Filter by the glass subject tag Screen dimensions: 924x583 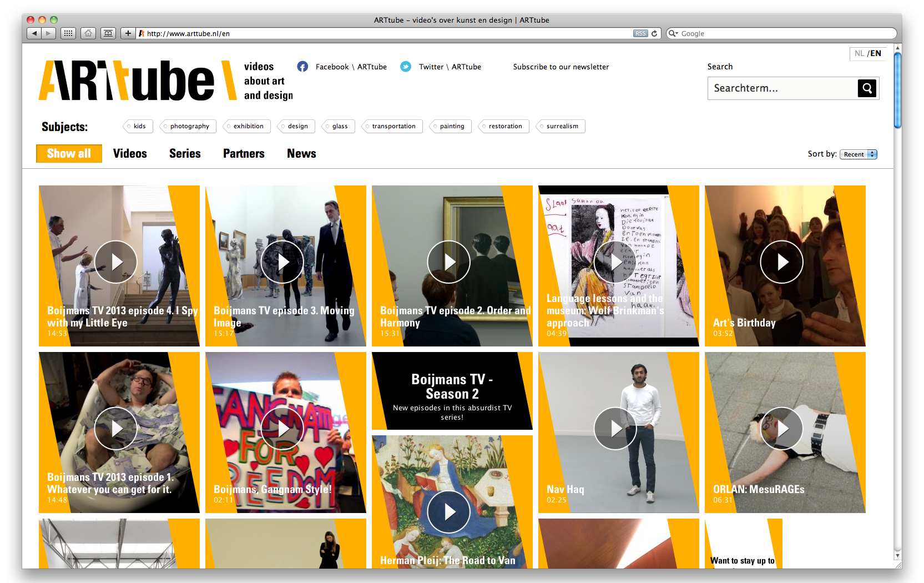338,126
